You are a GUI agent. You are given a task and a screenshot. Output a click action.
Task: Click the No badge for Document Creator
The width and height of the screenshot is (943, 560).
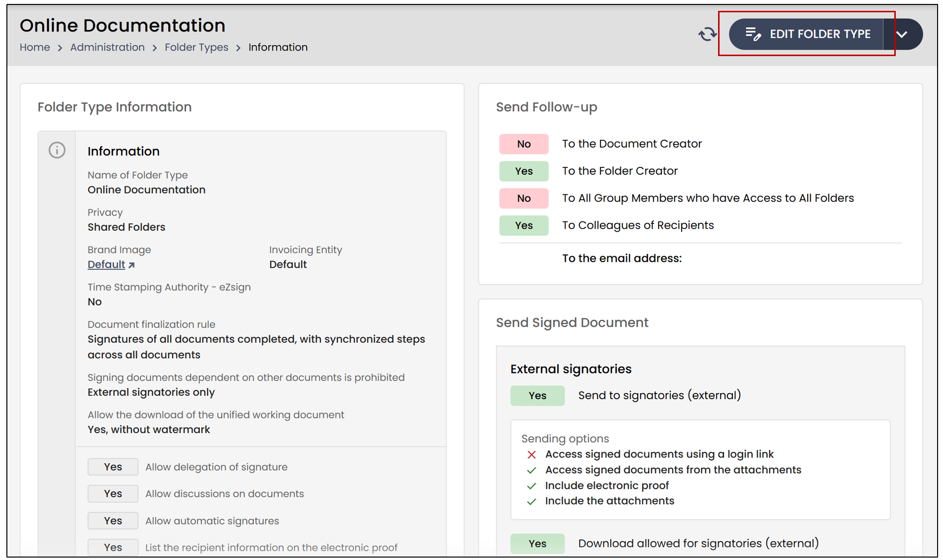(x=524, y=144)
